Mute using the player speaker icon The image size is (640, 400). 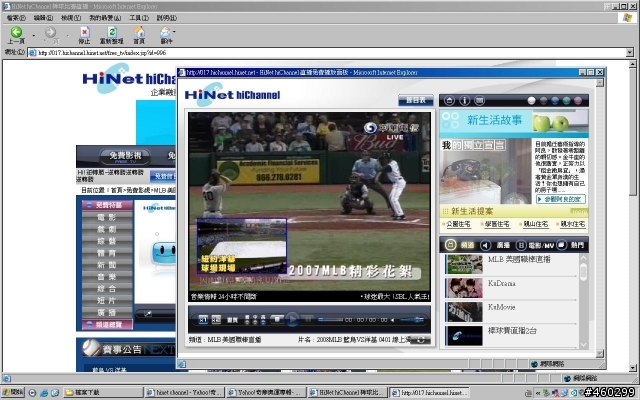click(x=392, y=320)
